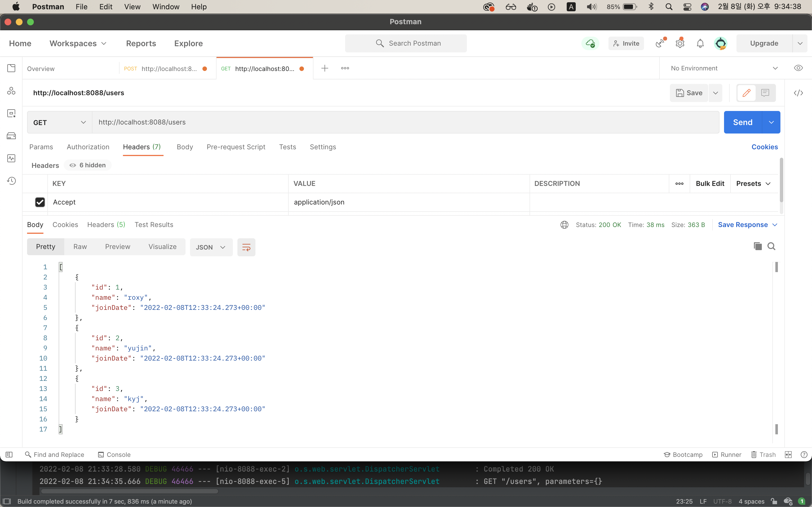This screenshot has height=507, width=812.
Task: Switch to the Authorization tab
Action: pos(88,147)
